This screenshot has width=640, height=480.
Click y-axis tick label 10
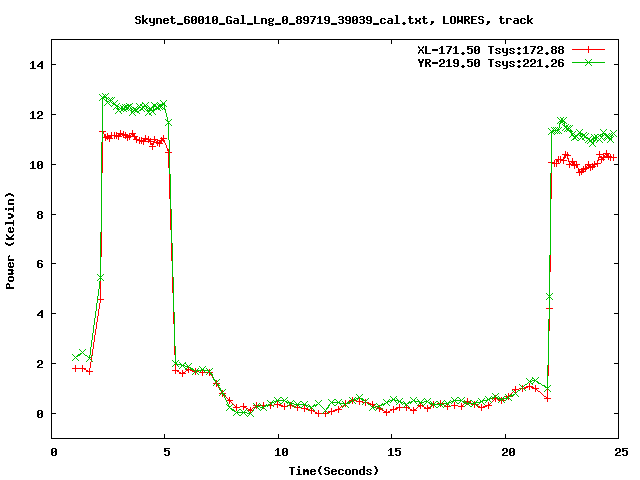[x=36, y=164]
